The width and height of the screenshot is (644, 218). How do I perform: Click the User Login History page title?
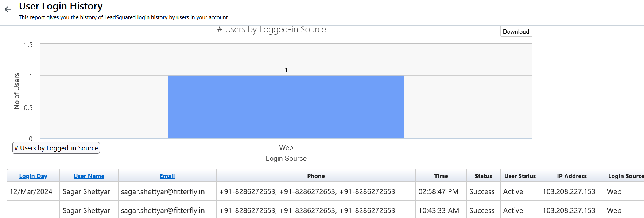[61, 6]
